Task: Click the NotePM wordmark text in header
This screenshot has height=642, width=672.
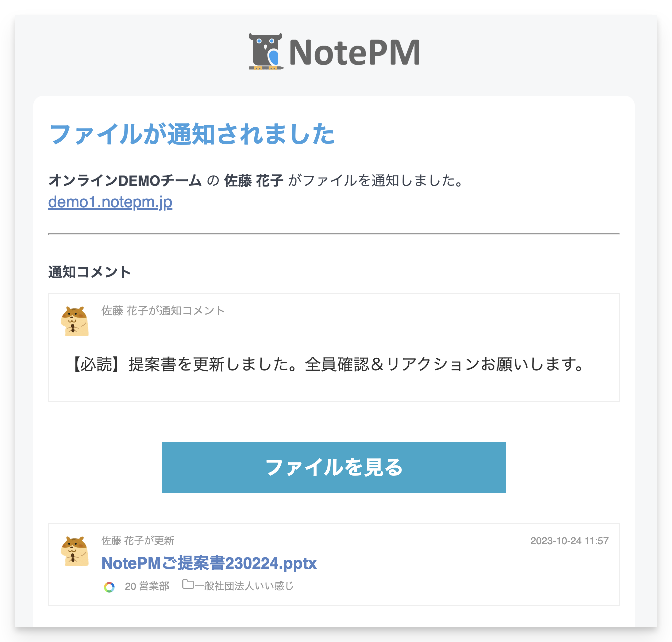Action: point(355,52)
